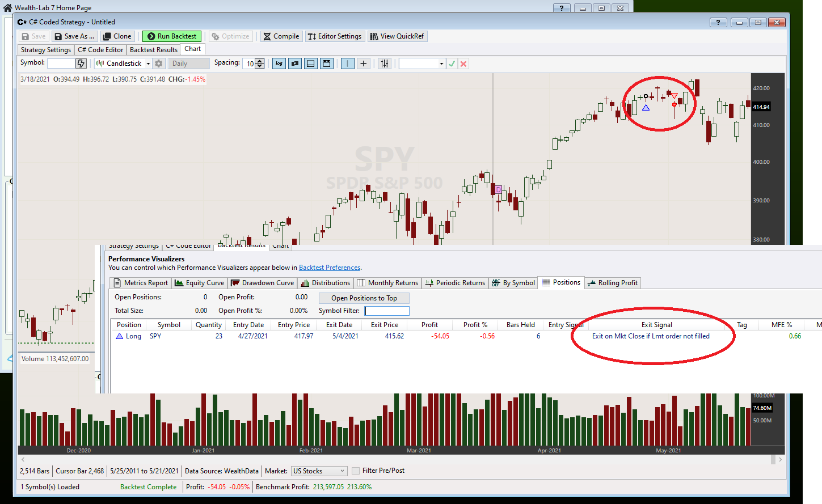This screenshot has width=822, height=504.
Task: Click the Symbol Filter input field
Action: 387,311
